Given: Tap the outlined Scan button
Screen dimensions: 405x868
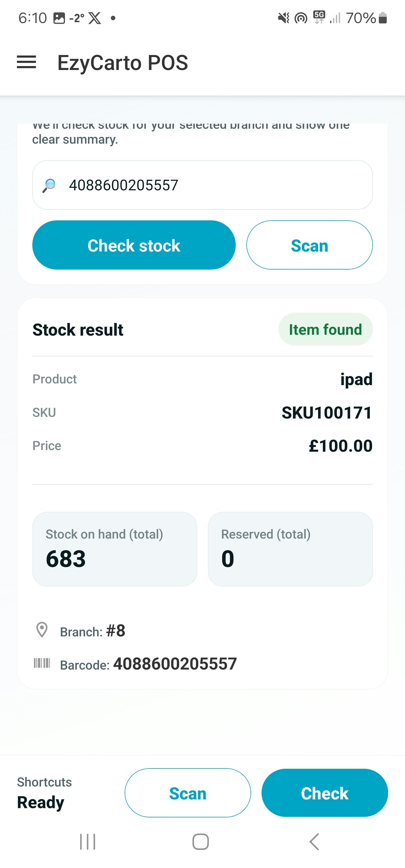Looking at the screenshot, I should point(309,245).
